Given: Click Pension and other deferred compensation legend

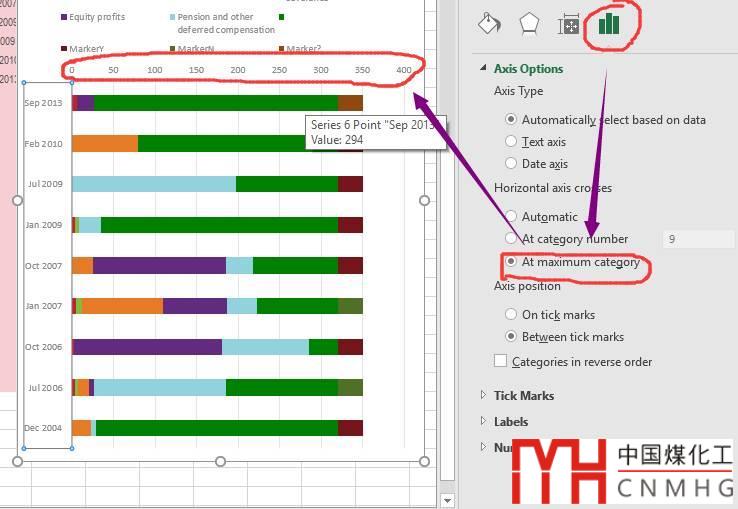Looking at the screenshot, I should click(222, 23).
